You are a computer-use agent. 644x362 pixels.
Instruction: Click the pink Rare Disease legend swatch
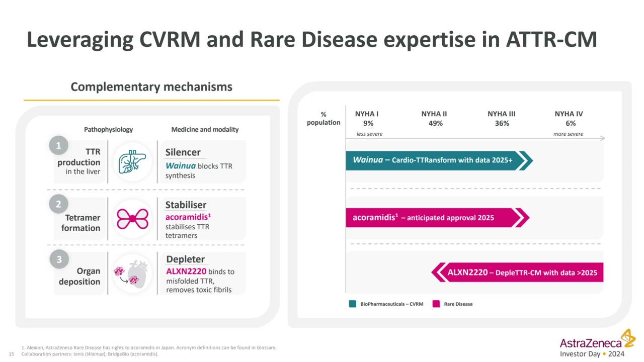point(436,304)
